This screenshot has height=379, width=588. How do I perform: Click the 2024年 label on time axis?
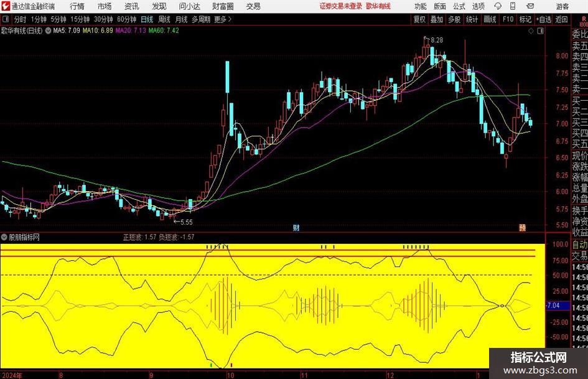pyautogui.click(x=12, y=375)
